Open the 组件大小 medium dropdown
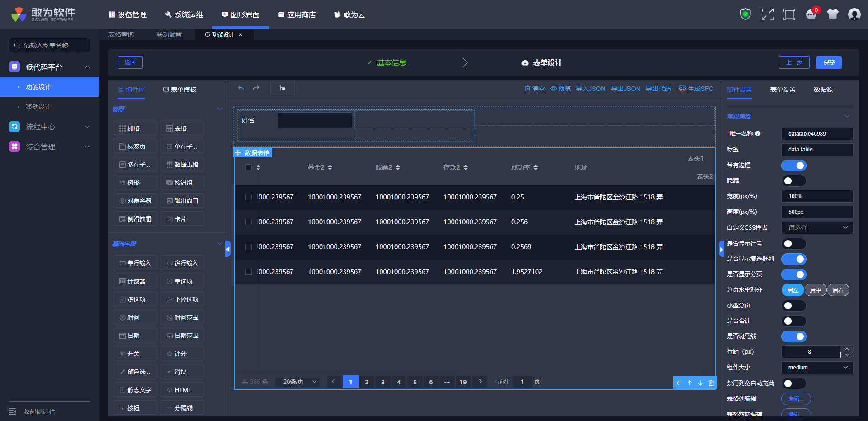The width and height of the screenshot is (868, 421). (817, 368)
